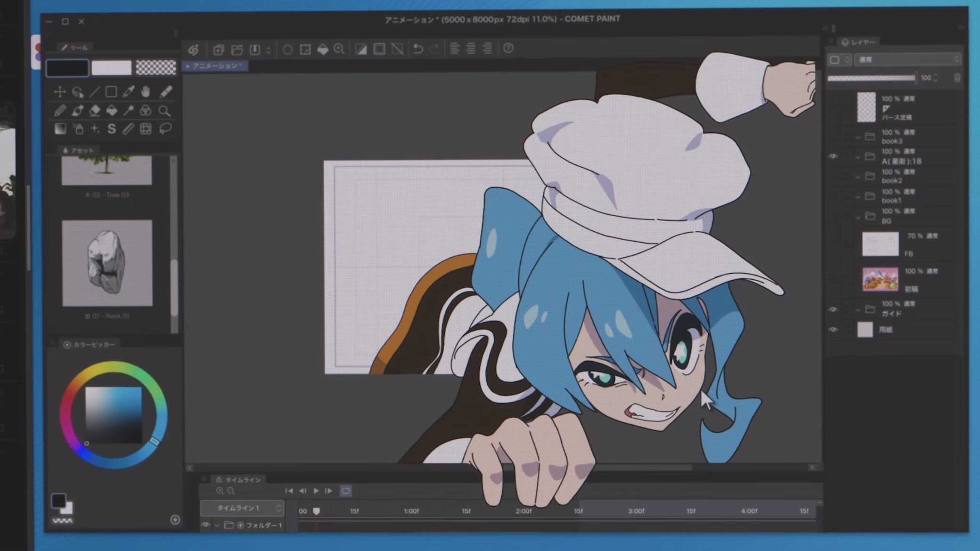Click the deselect crossed-square icon
This screenshot has height=551, width=980.
click(397, 49)
